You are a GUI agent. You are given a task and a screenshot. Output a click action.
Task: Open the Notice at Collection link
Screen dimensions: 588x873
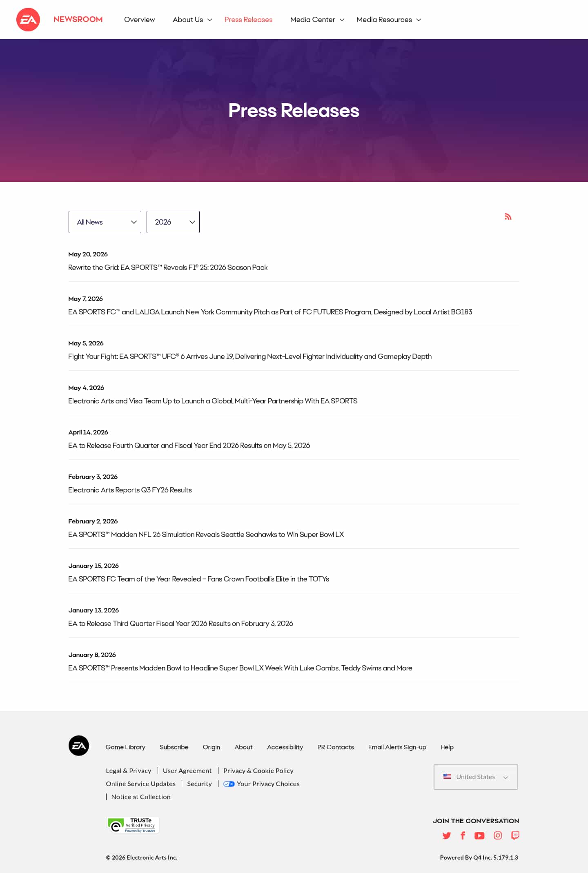141,797
